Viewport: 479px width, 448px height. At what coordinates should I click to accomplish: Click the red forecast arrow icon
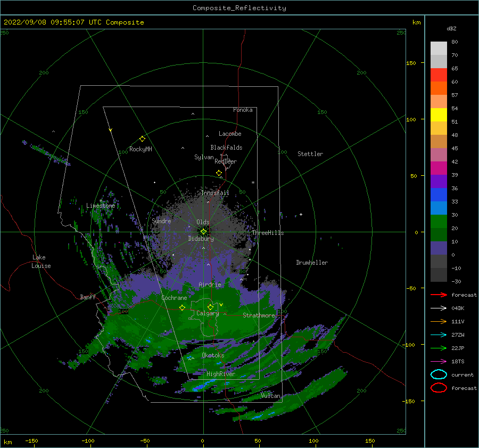[x=439, y=295]
